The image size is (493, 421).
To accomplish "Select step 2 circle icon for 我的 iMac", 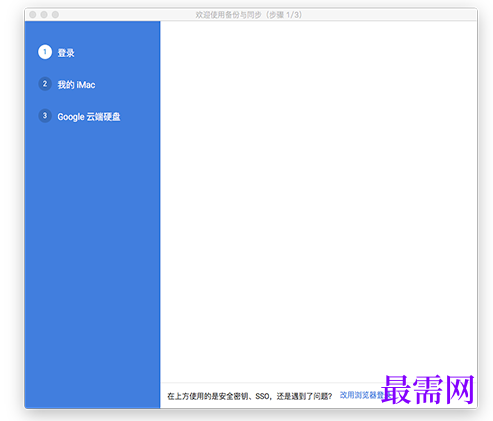I will click(45, 84).
